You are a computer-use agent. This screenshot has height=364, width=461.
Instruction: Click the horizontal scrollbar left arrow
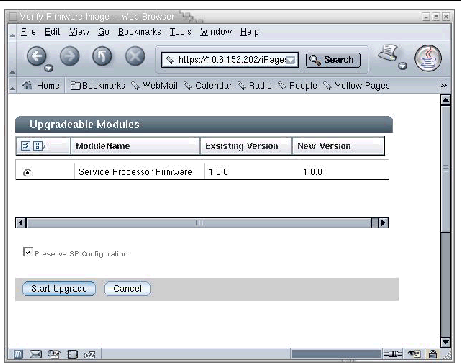[x=21, y=223]
